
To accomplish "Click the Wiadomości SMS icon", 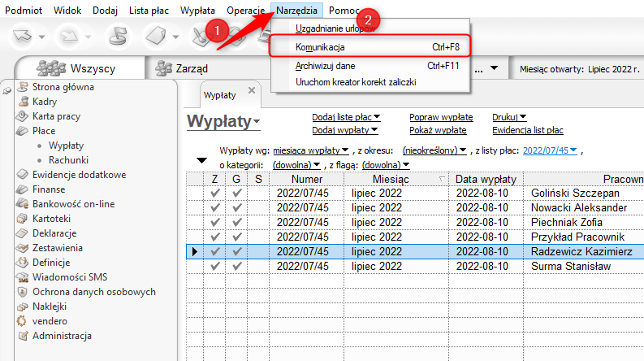I will (23, 277).
